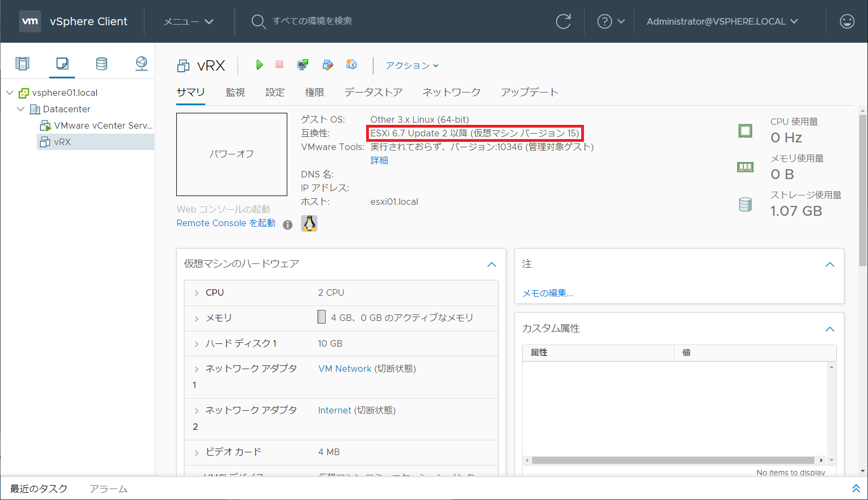
Task: Open the Networking inventory view
Action: click(x=141, y=64)
